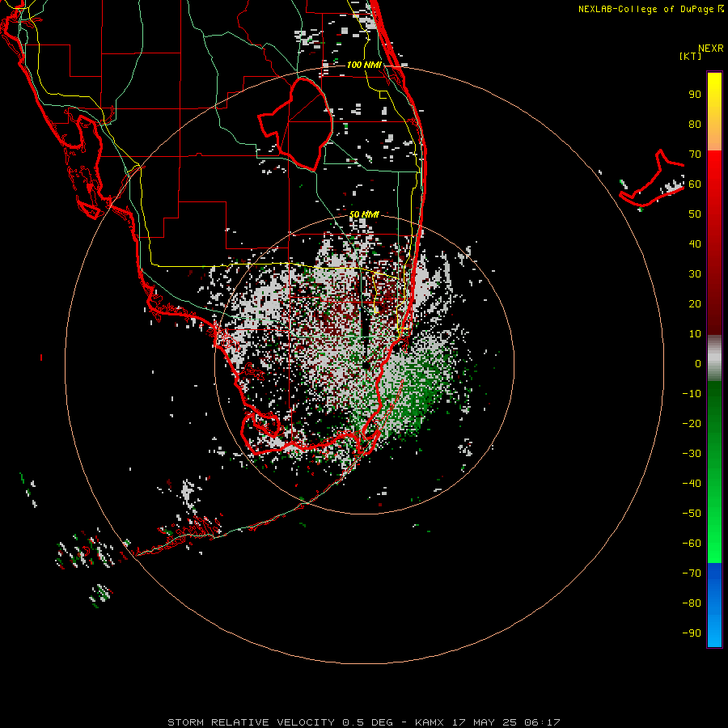Click the 50 value on the velocity scale
Image resolution: width=728 pixels, height=728 pixels.
click(x=695, y=214)
